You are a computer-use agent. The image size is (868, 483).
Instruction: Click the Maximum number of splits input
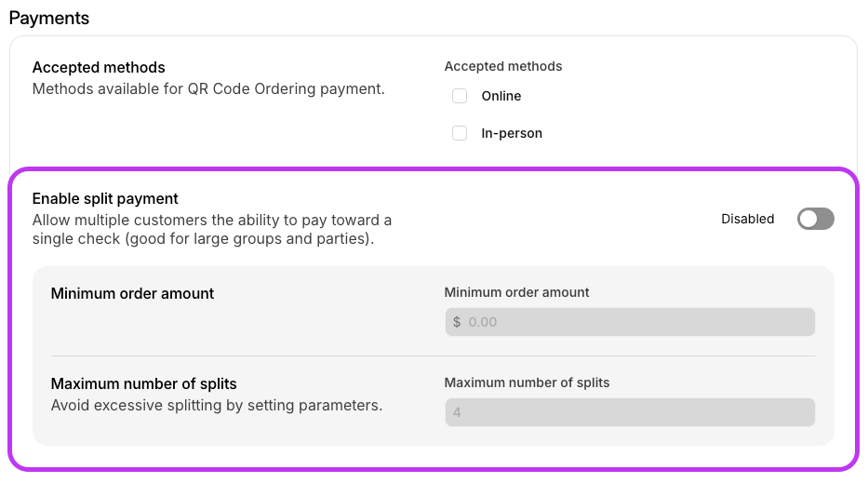pyautogui.click(x=629, y=412)
